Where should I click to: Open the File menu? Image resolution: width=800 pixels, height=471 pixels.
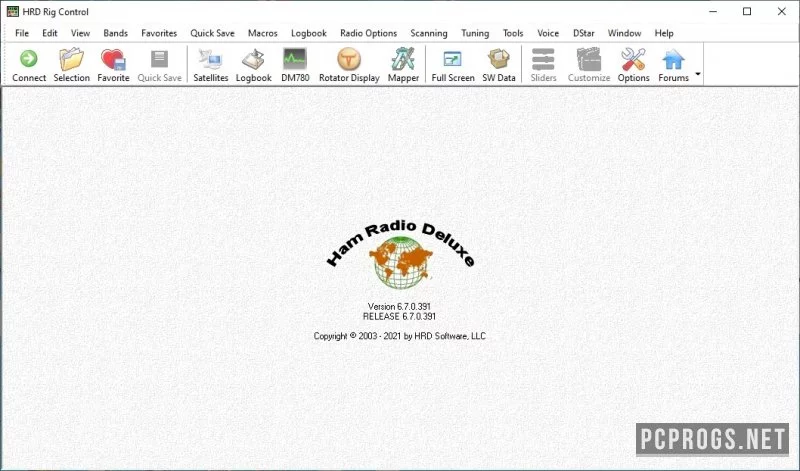tap(22, 33)
